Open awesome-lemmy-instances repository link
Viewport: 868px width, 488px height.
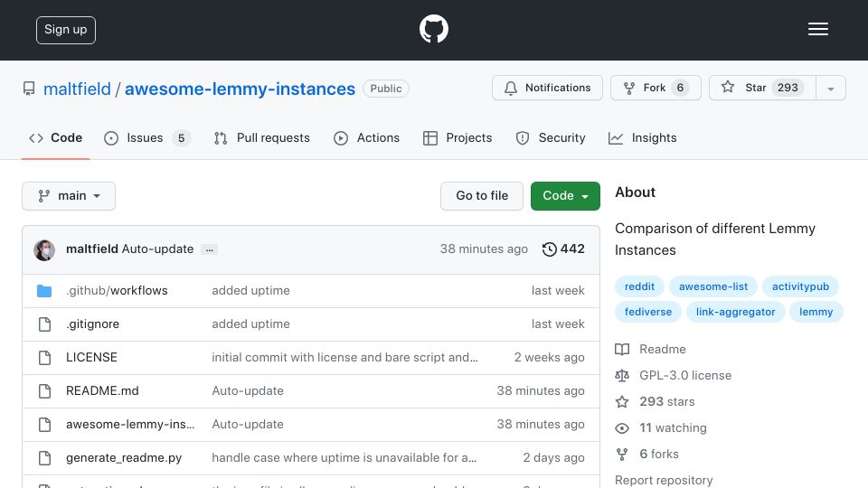pyautogui.click(x=240, y=89)
